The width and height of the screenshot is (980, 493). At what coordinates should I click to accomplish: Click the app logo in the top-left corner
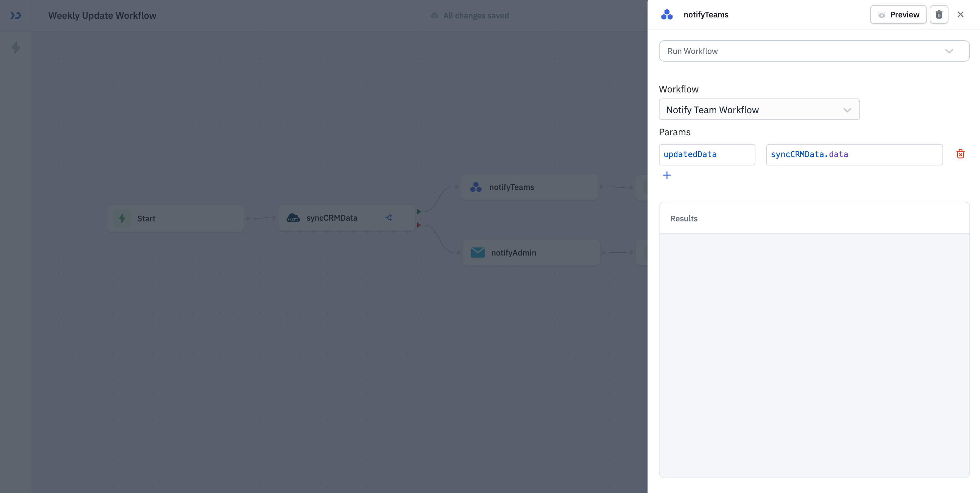pos(16,16)
